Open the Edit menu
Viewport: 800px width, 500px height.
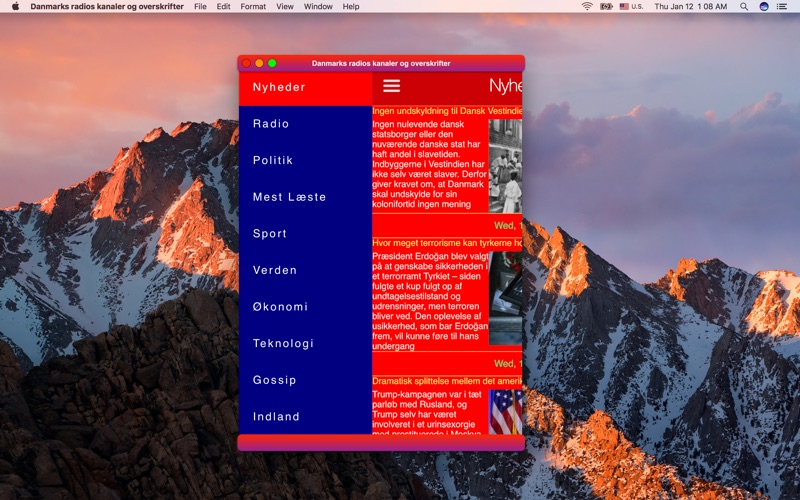[x=223, y=7]
